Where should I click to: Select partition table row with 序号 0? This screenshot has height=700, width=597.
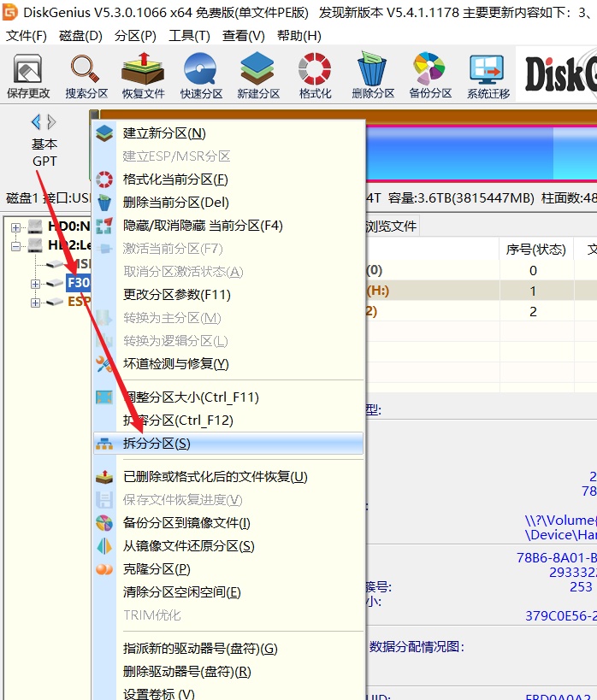tap(482, 270)
